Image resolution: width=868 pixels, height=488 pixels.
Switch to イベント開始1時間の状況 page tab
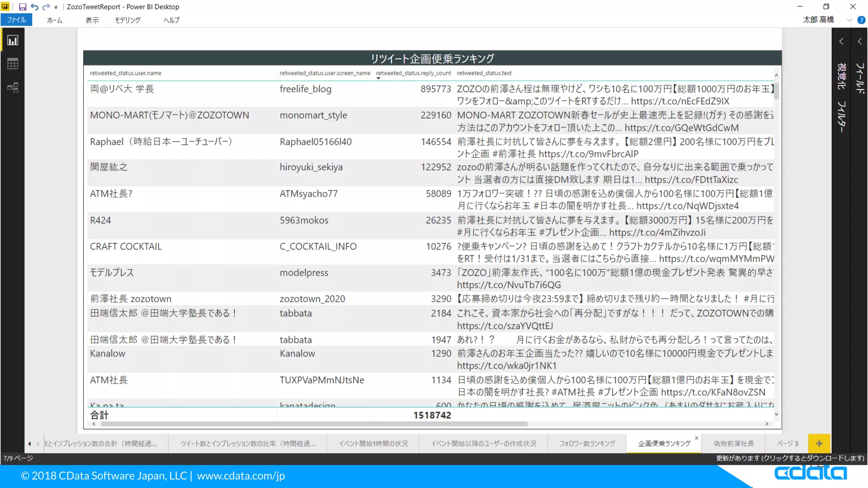(x=373, y=444)
